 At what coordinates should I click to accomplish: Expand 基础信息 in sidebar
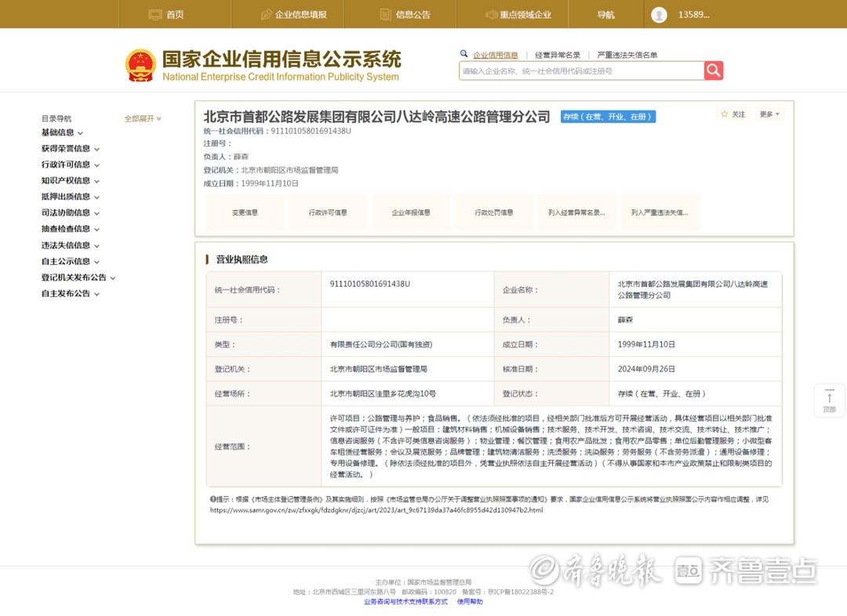pyautogui.click(x=62, y=132)
